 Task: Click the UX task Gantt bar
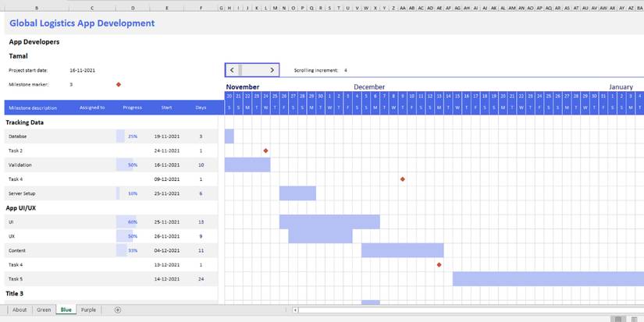(x=320, y=236)
